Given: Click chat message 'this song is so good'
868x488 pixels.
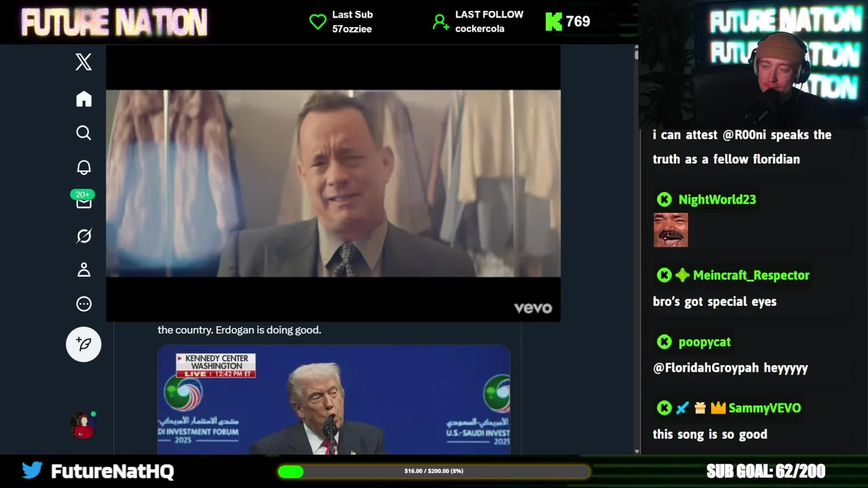Looking at the screenshot, I should tap(710, 434).
